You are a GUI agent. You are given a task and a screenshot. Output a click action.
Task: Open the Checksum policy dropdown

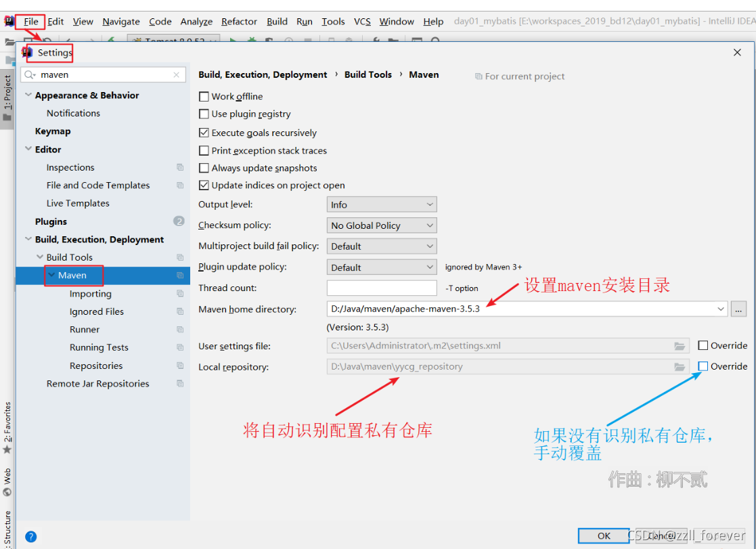tap(382, 225)
